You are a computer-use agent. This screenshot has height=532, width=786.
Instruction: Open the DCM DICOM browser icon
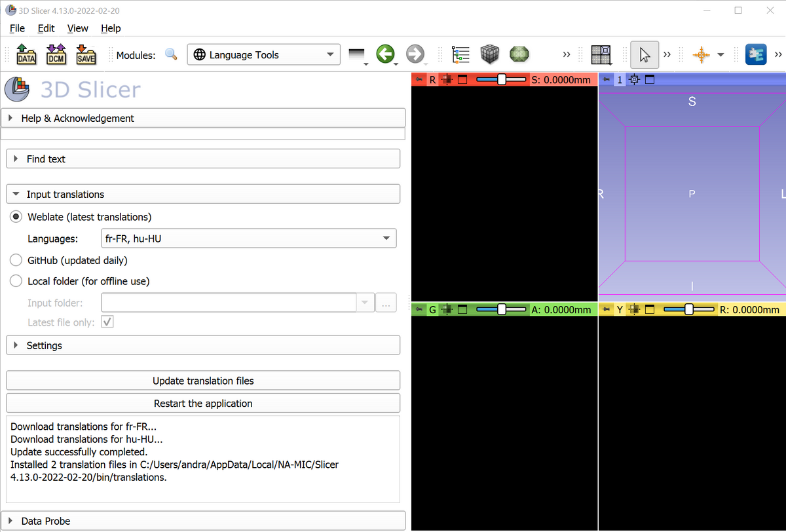56,55
